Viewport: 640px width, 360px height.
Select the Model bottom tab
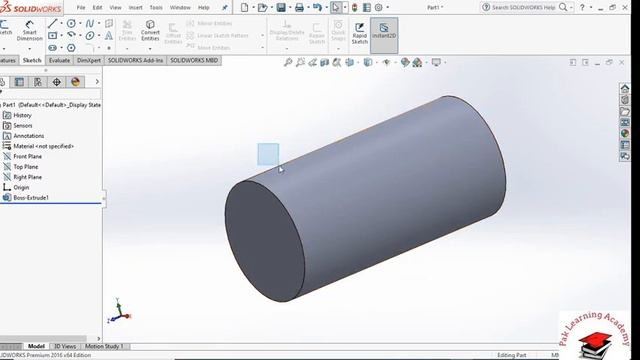[x=36, y=346]
